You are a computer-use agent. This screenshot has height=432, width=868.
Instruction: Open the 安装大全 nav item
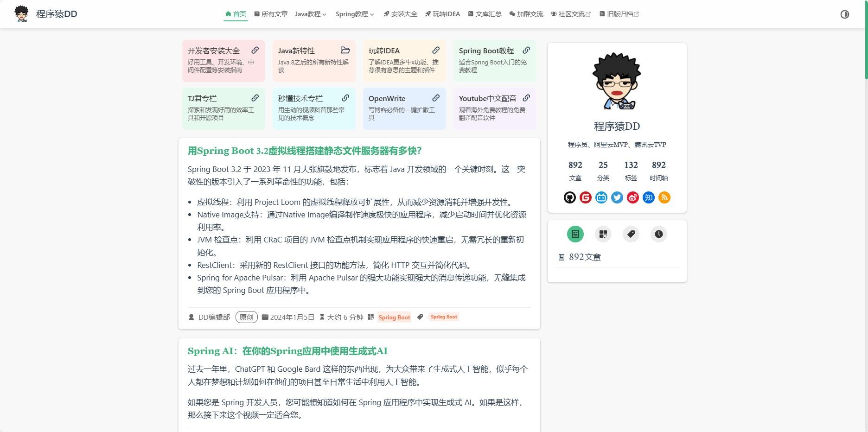pos(400,14)
